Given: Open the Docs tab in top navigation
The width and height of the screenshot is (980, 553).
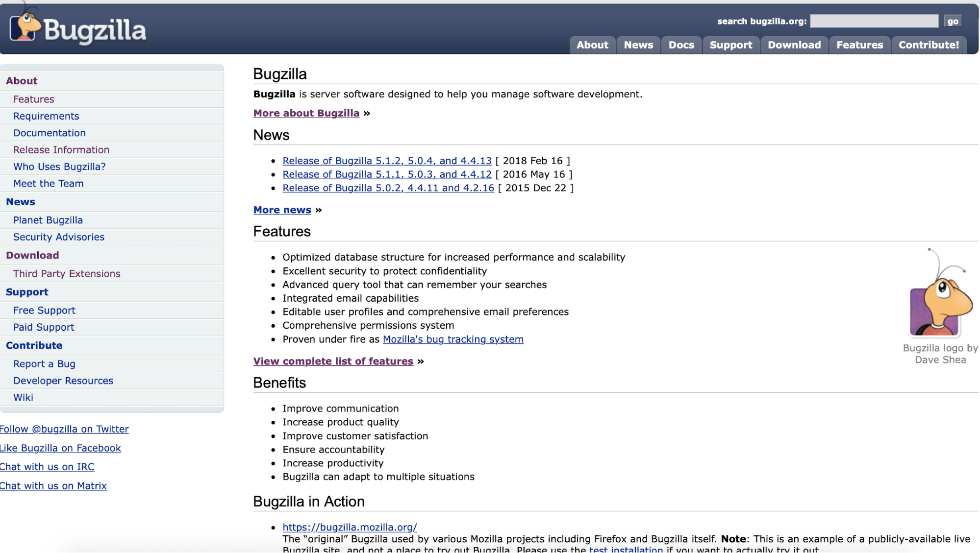Looking at the screenshot, I should [x=681, y=45].
